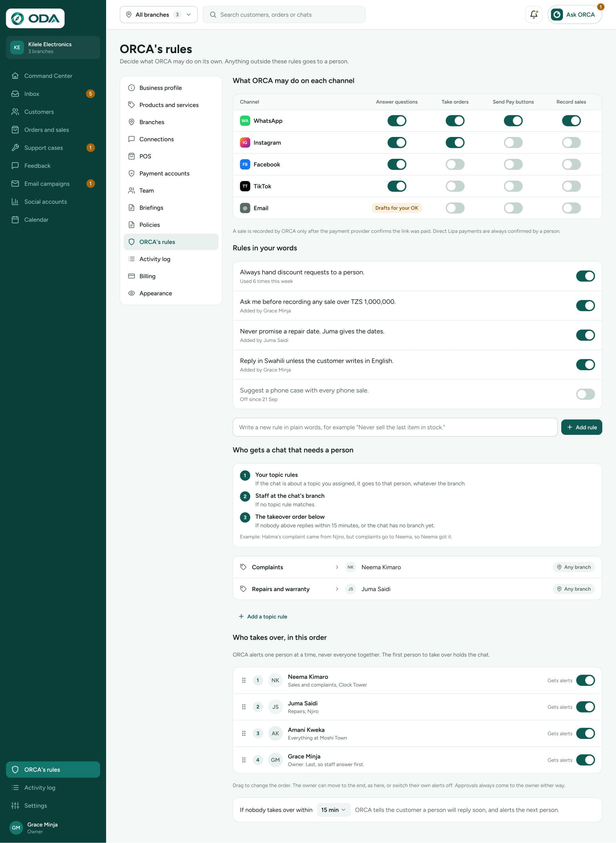Screen dimensions: 616x843
Task: Click the drag handle beside Neema Kimaro
Action: pos(244,680)
